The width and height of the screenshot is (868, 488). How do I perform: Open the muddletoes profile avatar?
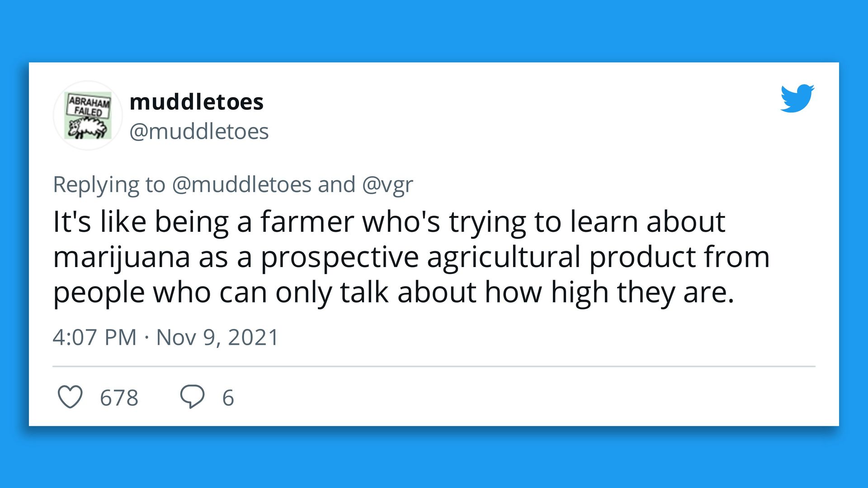click(x=88, y=116)
